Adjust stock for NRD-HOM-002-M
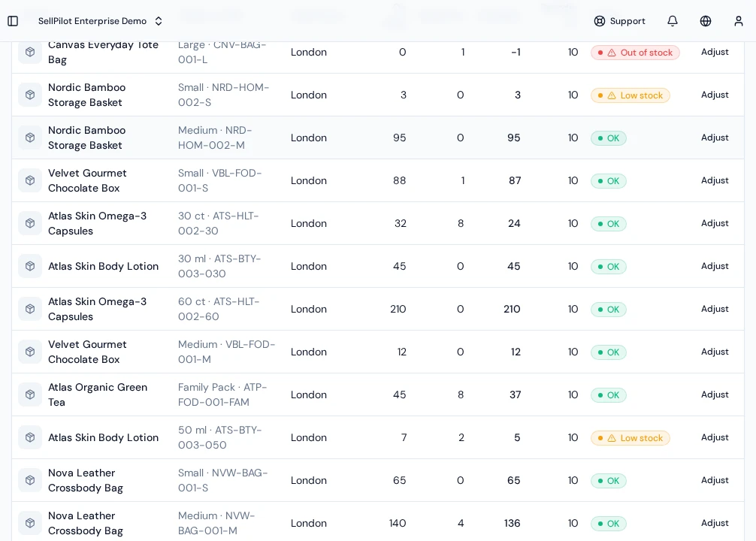 [x=715, y=138]
